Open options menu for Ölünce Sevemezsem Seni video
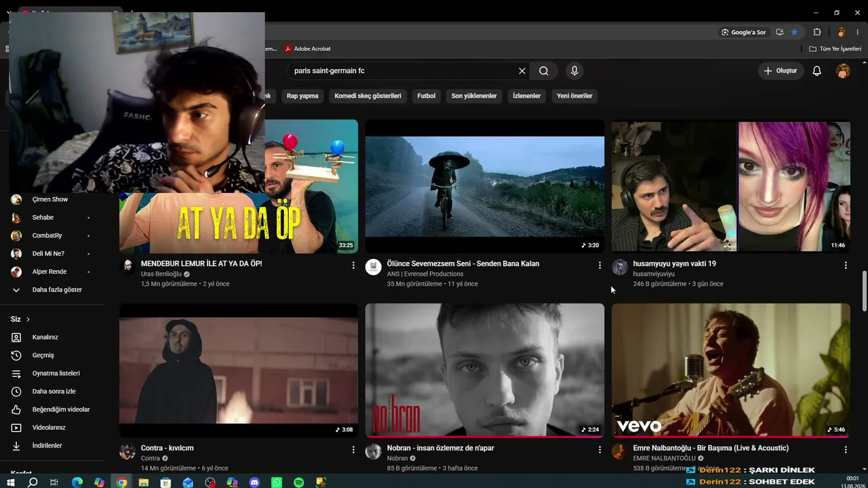This screenshot has height=488, width=868. (599, 266)
